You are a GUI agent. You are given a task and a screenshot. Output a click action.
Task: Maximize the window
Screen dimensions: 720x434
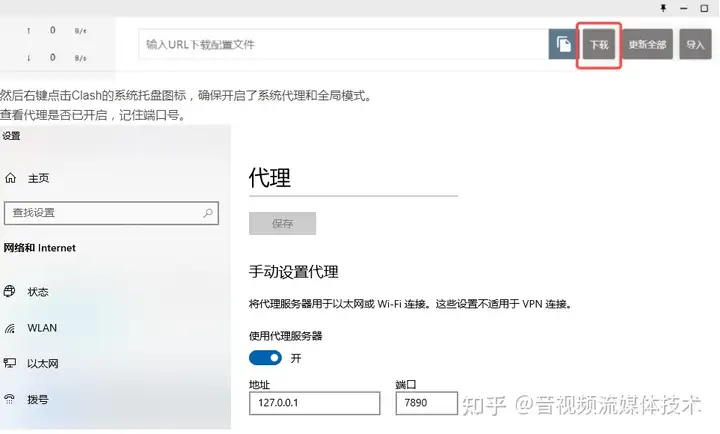pyautogui.click(x=704, y=8)
